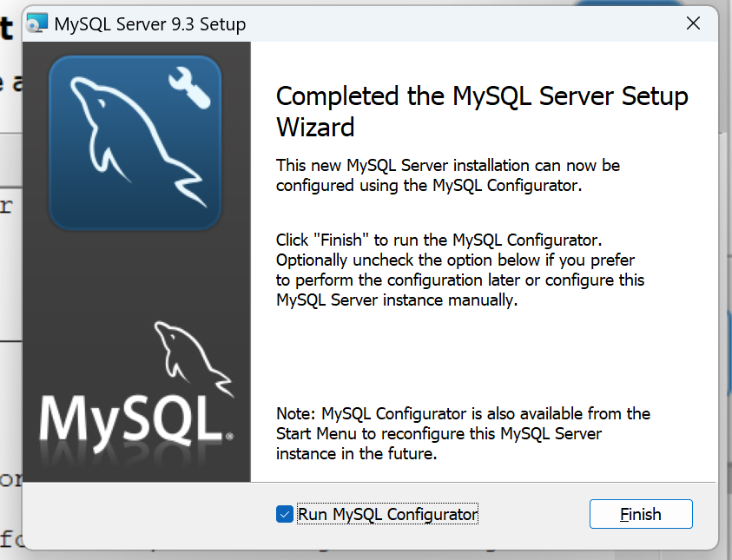Image resolution: width=732 pixels, height=560 pixels.
Task: Click the installer icon in the title bar
Action: 37,24
